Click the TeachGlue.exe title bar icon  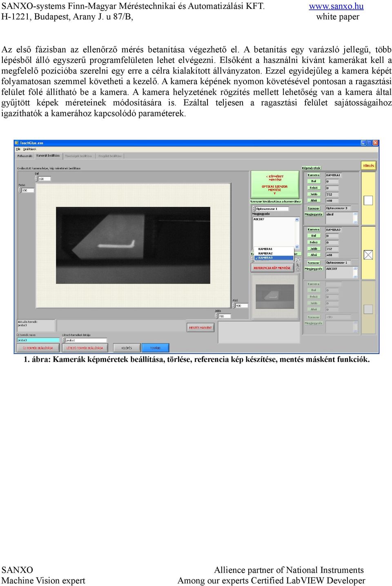(17, 143)
